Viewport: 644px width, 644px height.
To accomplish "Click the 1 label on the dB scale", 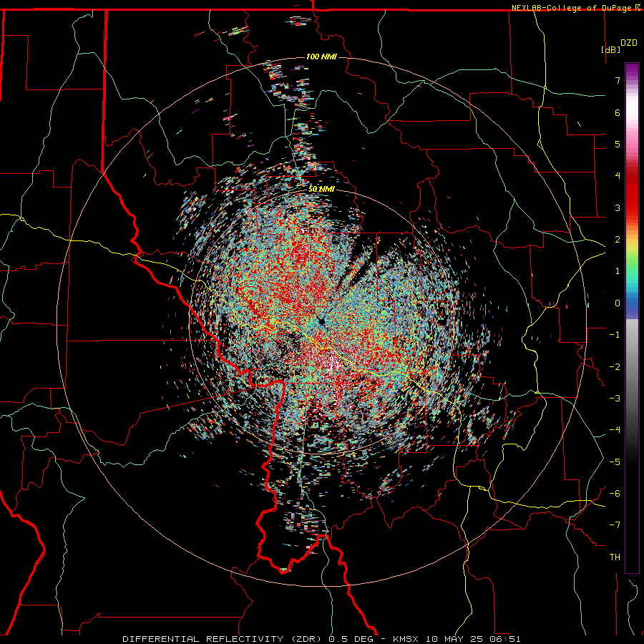I will click(x=618, y=271).
